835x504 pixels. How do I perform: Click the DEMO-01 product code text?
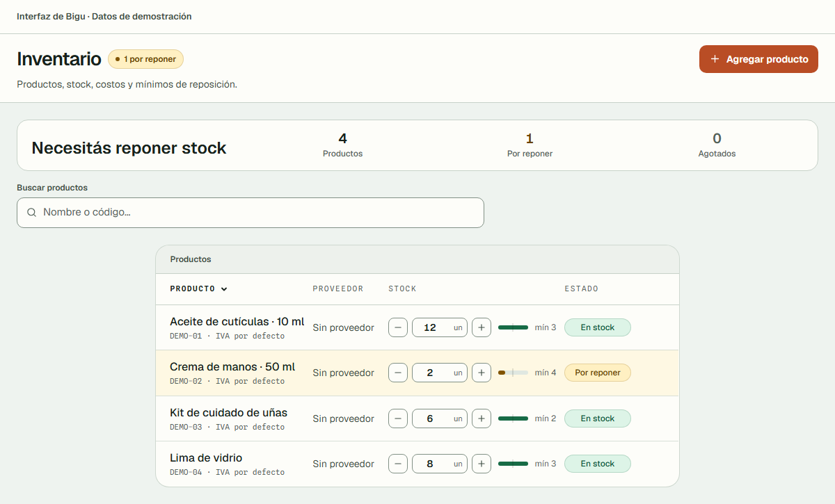(186, 336)
